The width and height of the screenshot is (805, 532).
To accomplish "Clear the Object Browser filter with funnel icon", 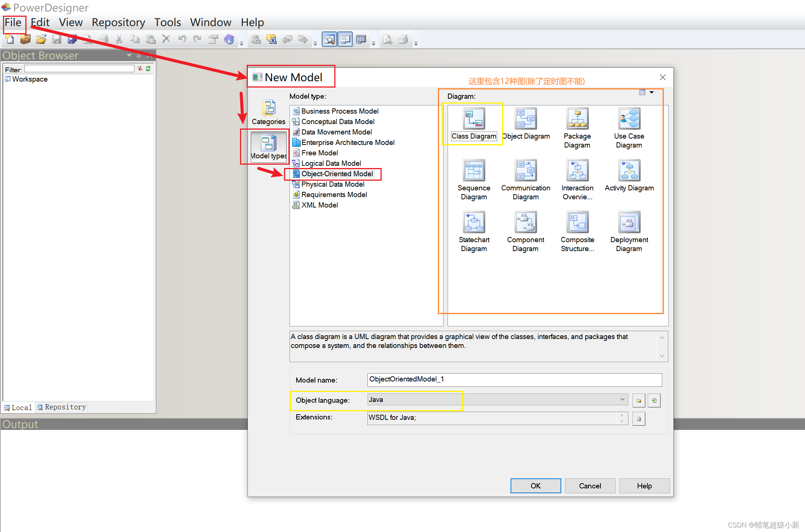I will 140,69.
